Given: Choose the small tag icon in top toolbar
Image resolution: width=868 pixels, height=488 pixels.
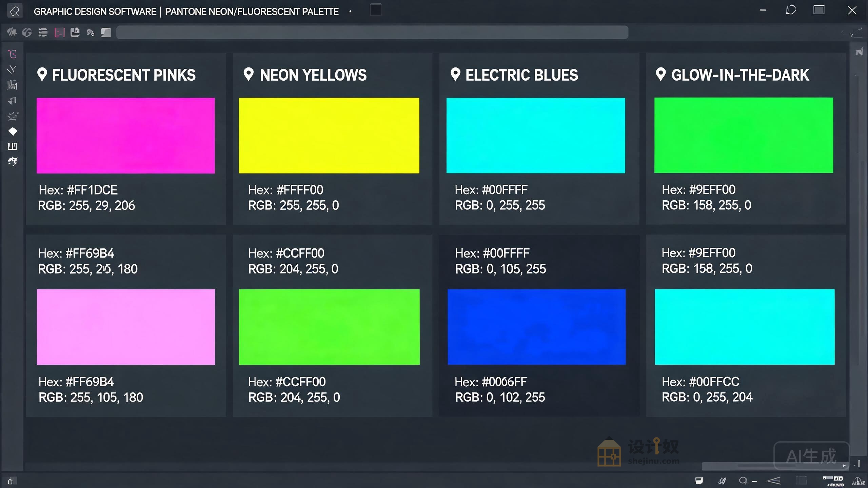Looking at the screenshot, I should click(x=91, y=33).
